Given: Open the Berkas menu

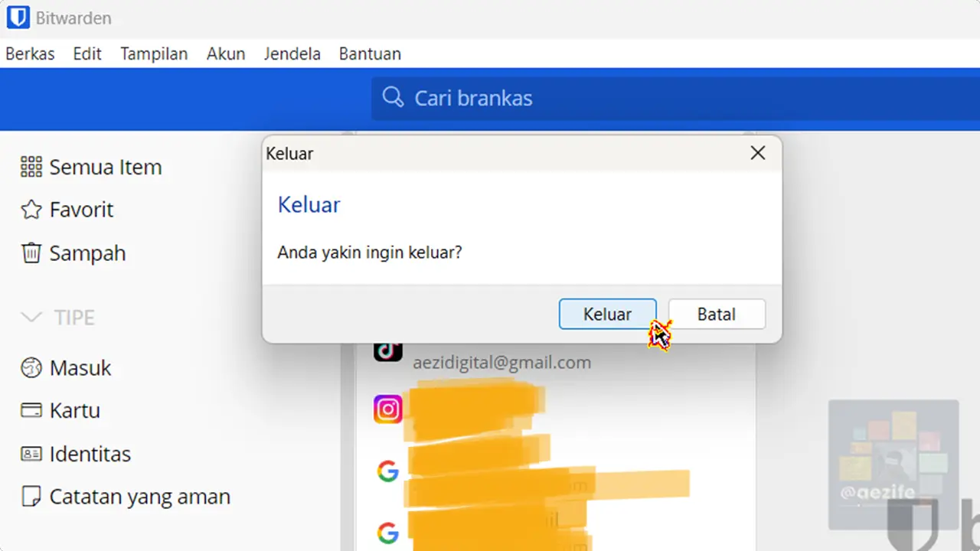Looking at the screenshot, I should click(x=30, y=54).
